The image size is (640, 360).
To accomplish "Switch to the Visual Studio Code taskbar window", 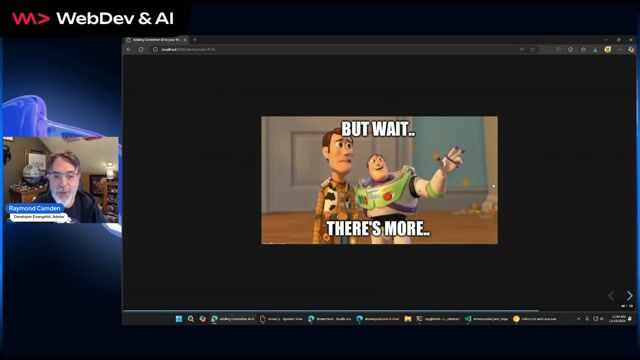I will 487,319.
